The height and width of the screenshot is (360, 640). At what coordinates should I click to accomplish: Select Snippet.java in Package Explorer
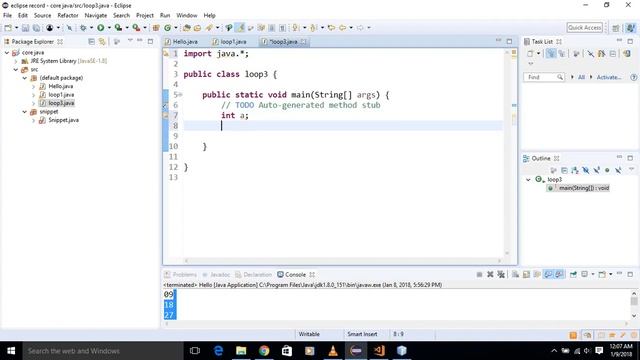(x=63, y=120)
